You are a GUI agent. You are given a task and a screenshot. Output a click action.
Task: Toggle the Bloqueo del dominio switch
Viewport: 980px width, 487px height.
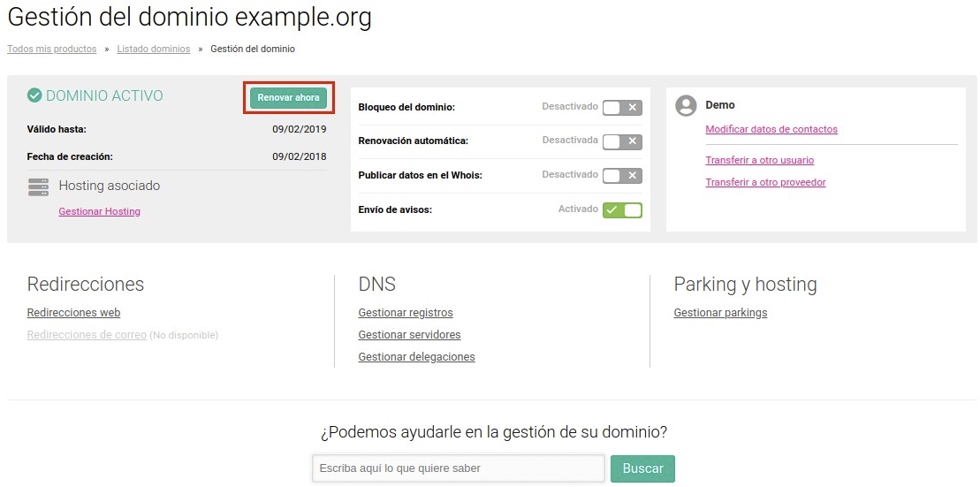click(x=622, y=108)
